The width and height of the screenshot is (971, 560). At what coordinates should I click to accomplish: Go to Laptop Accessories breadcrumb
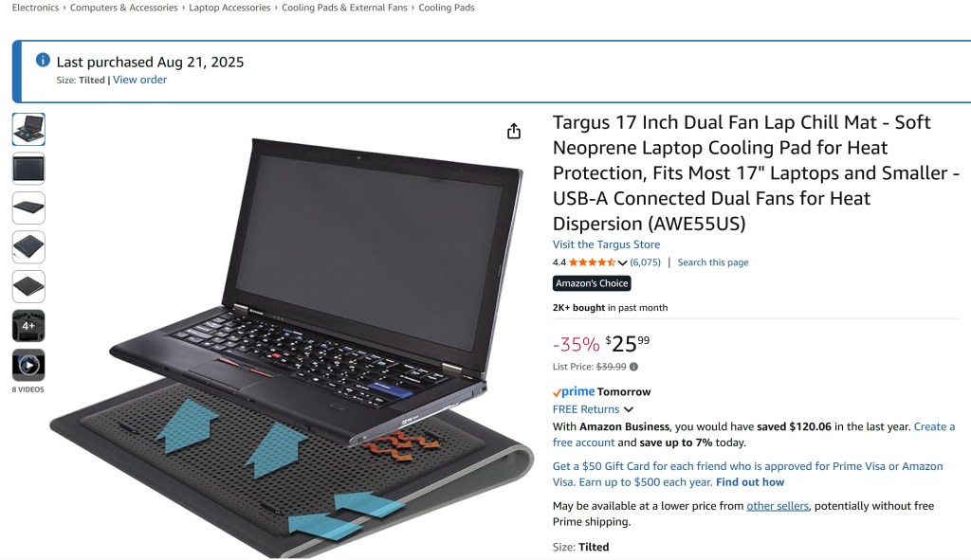(229, 8)
